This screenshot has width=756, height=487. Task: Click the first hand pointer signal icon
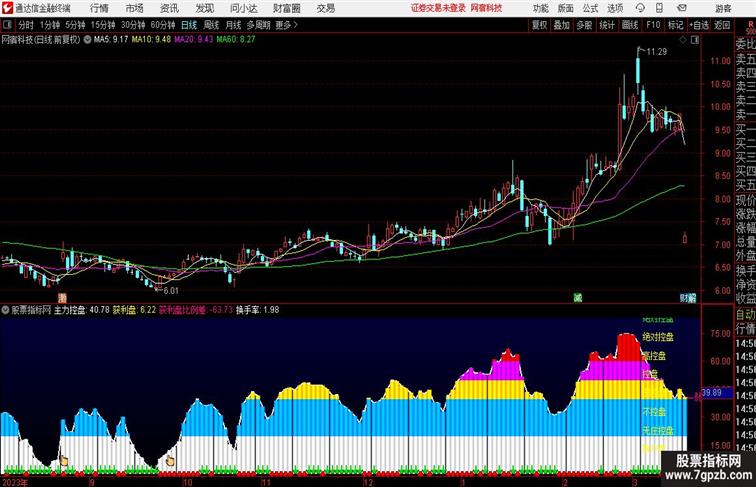tap(64, 461)
